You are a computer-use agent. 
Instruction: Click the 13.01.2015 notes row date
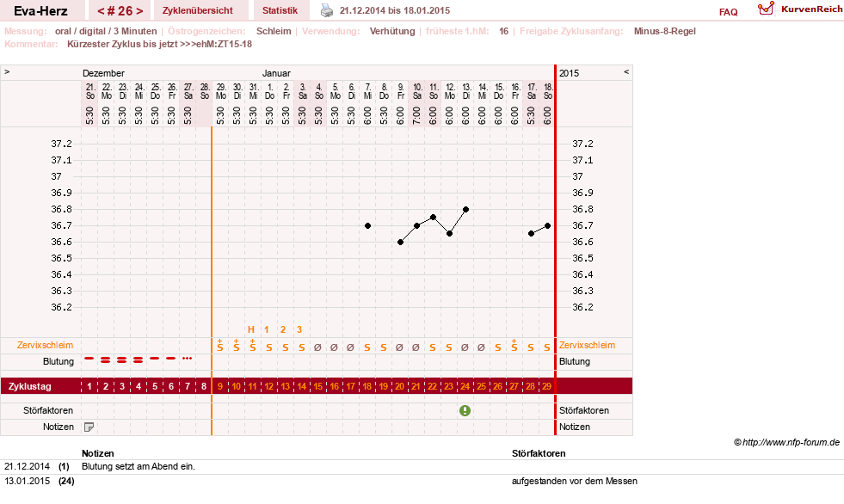pyautogui.click(x=27, y=481)
